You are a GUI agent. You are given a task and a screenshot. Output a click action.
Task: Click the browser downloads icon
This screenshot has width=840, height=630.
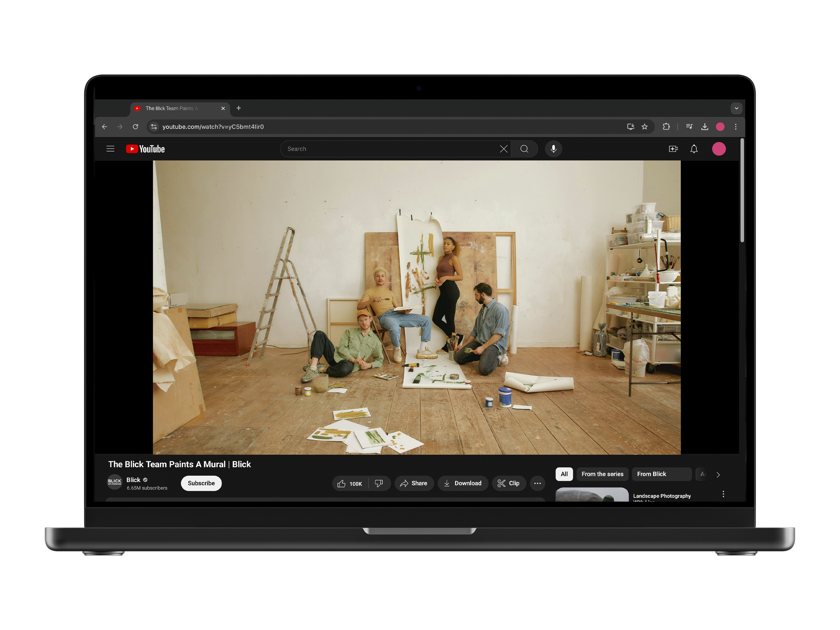pos(705,126)
